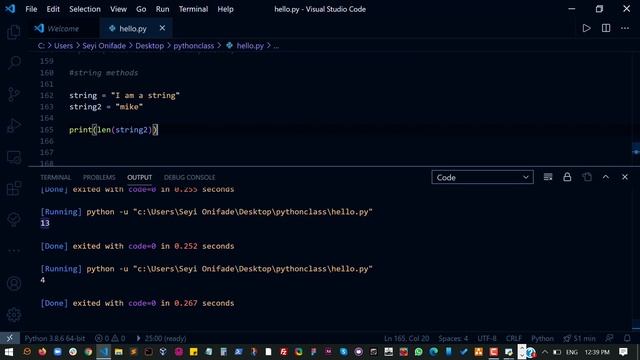
Task: Open the Go menu
Action: point(141,9)
